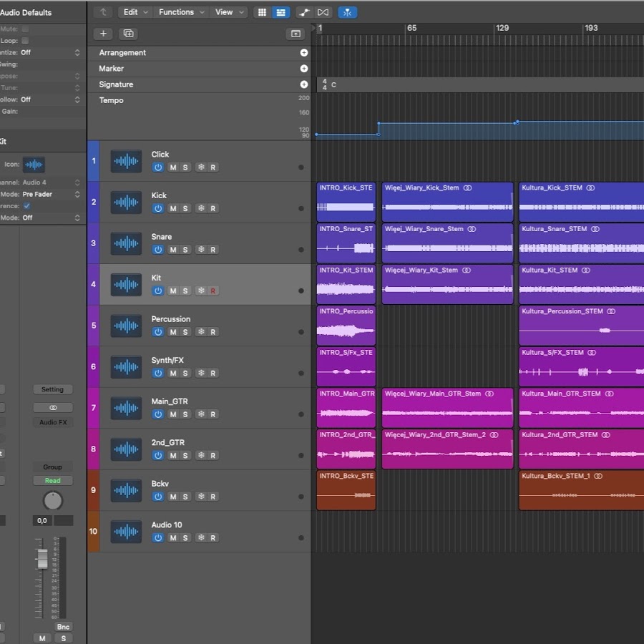Click the Kit track waveform icon
Viewport: 644px width, 644px height.
coord(126,284)
